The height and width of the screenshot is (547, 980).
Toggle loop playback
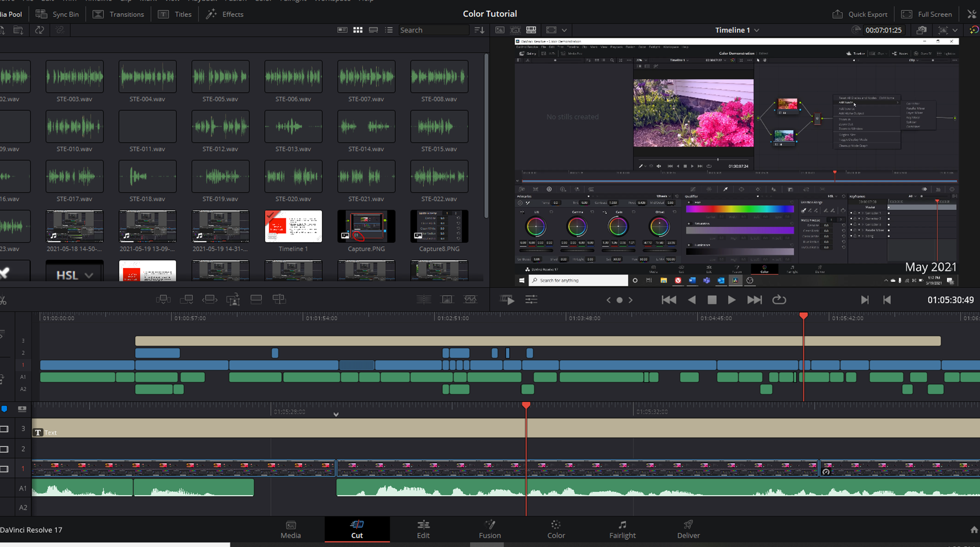779,299
